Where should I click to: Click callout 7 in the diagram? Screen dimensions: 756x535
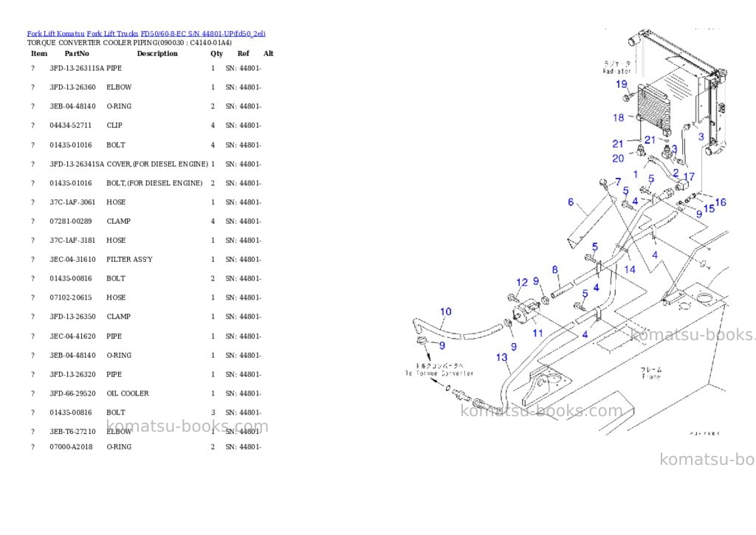(x=618, y=182)
